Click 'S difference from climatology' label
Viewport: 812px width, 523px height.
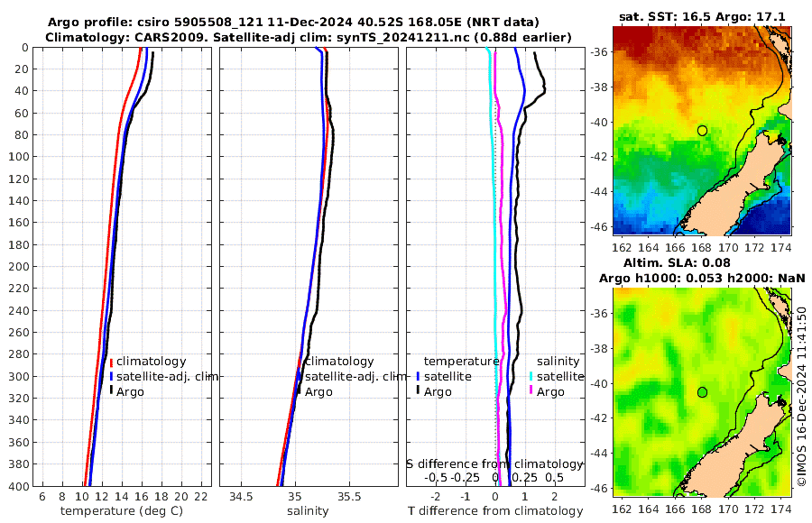(494, 463)
